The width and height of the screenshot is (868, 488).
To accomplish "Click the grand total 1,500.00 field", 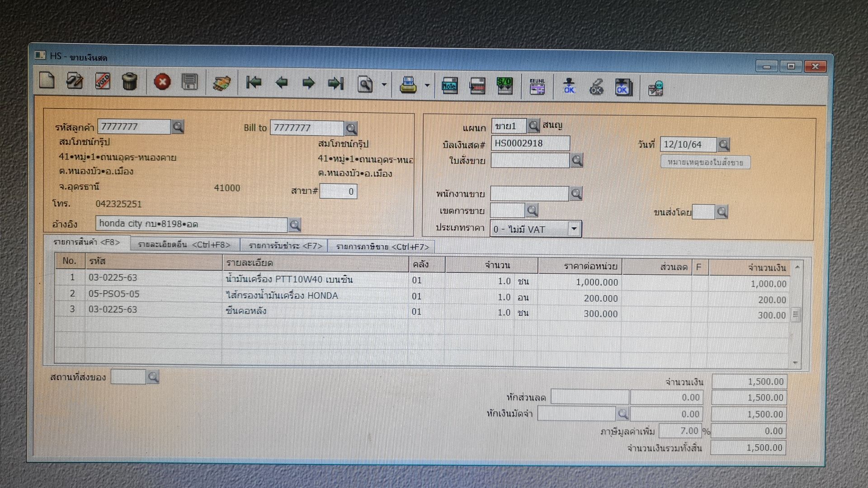I will click(748, 448).
